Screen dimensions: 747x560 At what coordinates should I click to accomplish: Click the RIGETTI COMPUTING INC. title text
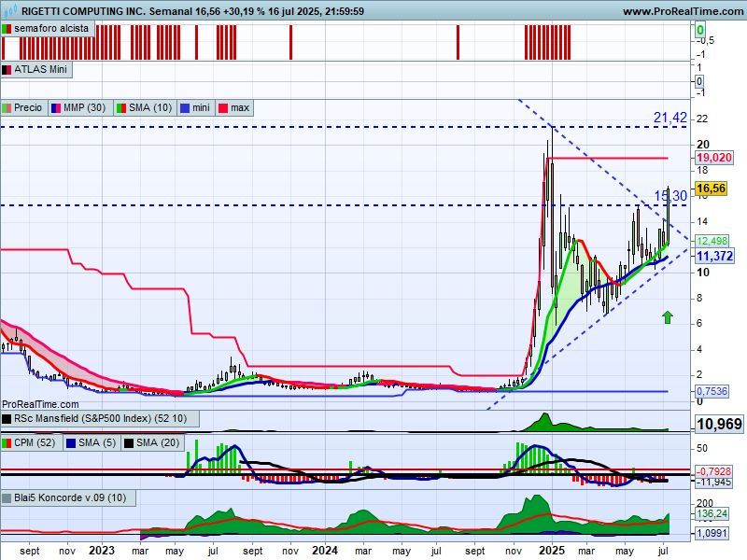coord(84,11)
